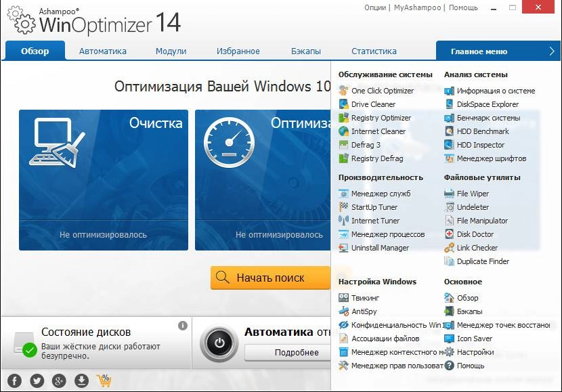Switch to the Обзор tab

[x=35, y=51]
